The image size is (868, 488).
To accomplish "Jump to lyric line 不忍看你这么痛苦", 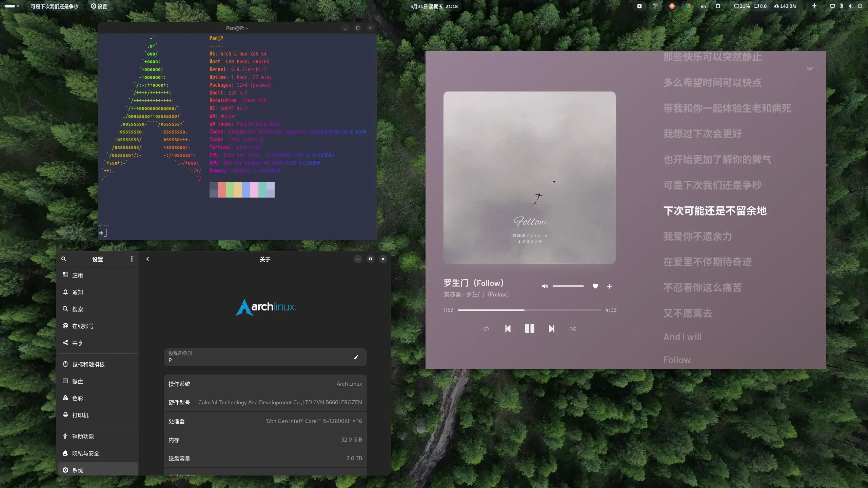I will pos(702,287).
